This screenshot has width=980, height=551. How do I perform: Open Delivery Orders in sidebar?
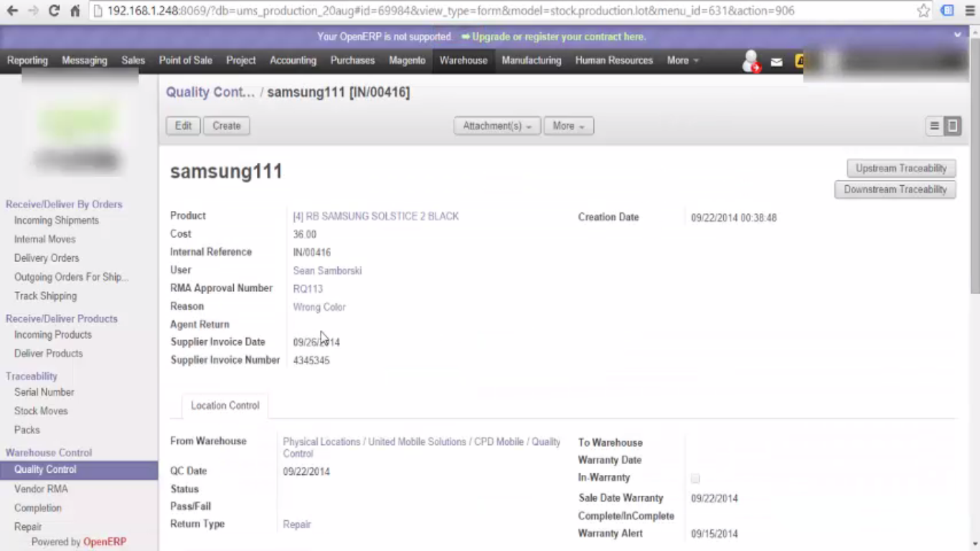point(47,258)
